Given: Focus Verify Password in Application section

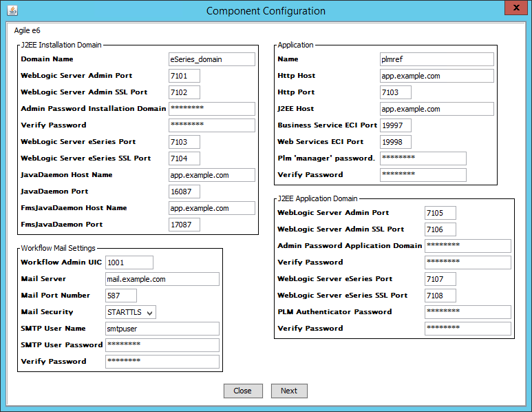Looking at the screenshot, I should 423,175.
